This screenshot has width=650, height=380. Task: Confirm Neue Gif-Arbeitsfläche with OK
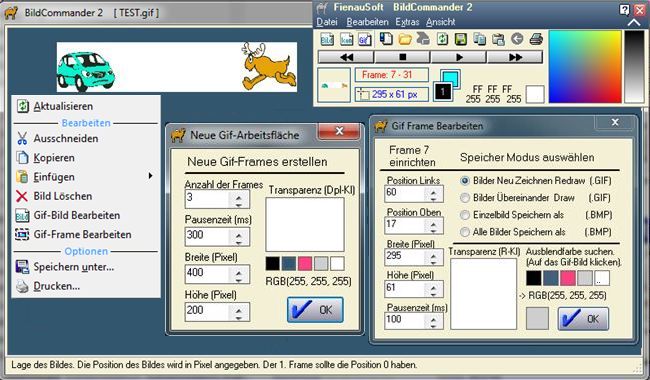[315, 310]
